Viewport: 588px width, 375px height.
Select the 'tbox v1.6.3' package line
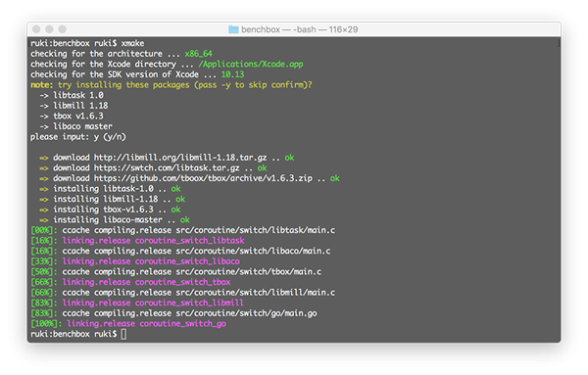(x=78, y=116)
